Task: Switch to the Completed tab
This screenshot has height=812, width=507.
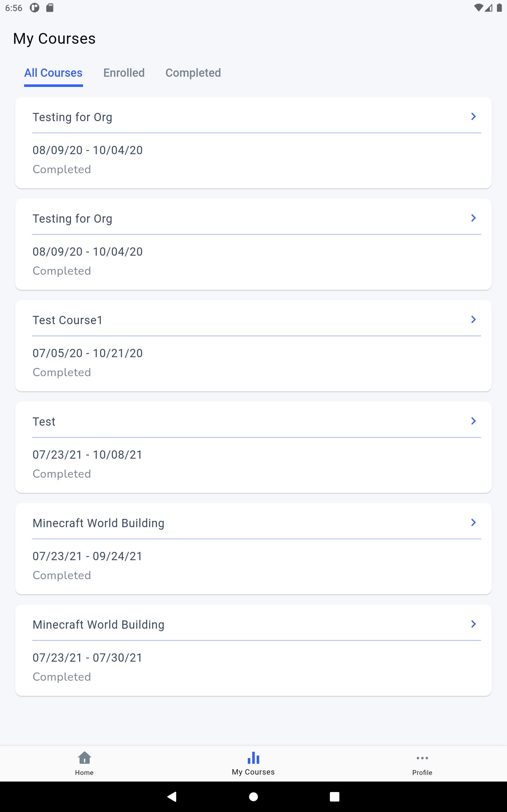Action: pos(193,73)
